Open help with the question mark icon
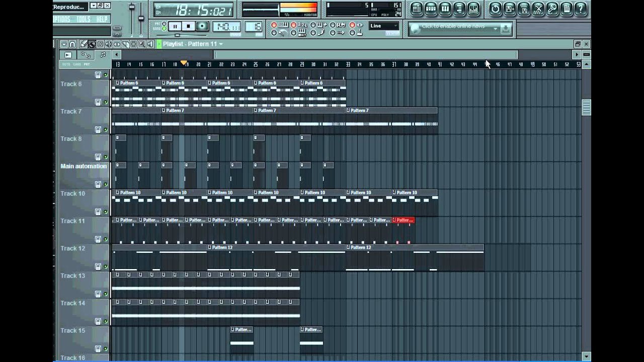This screenshot has height=362, width=644. 580,9
